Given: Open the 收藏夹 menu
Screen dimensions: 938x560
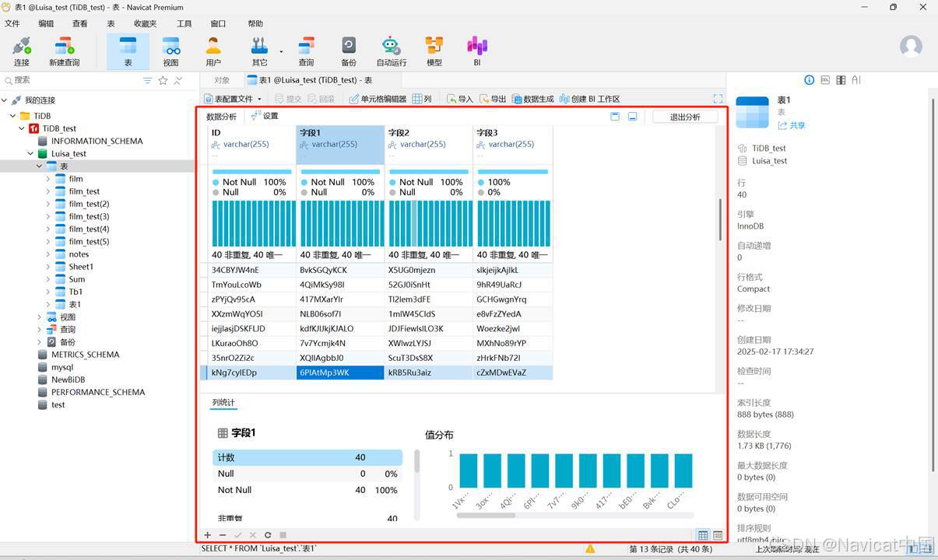Looking at the screenshot, I should (x=145, y=24).
